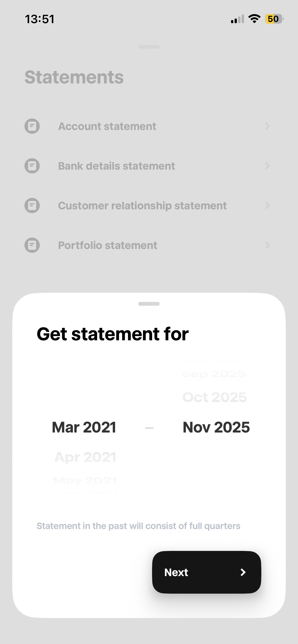The image size is (298, 644).
Task: Tap the battery level indicator
Action: point(274,19)
